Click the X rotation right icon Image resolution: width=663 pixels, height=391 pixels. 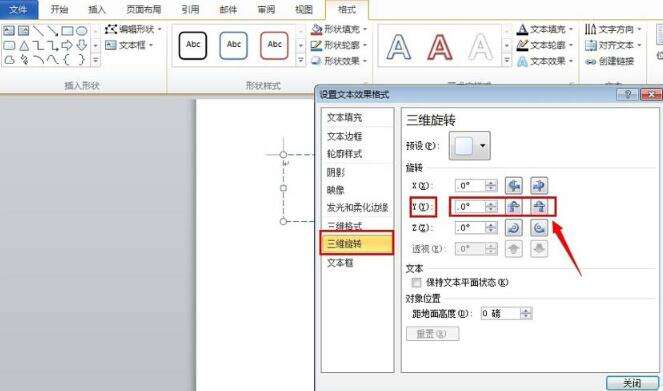539,186
